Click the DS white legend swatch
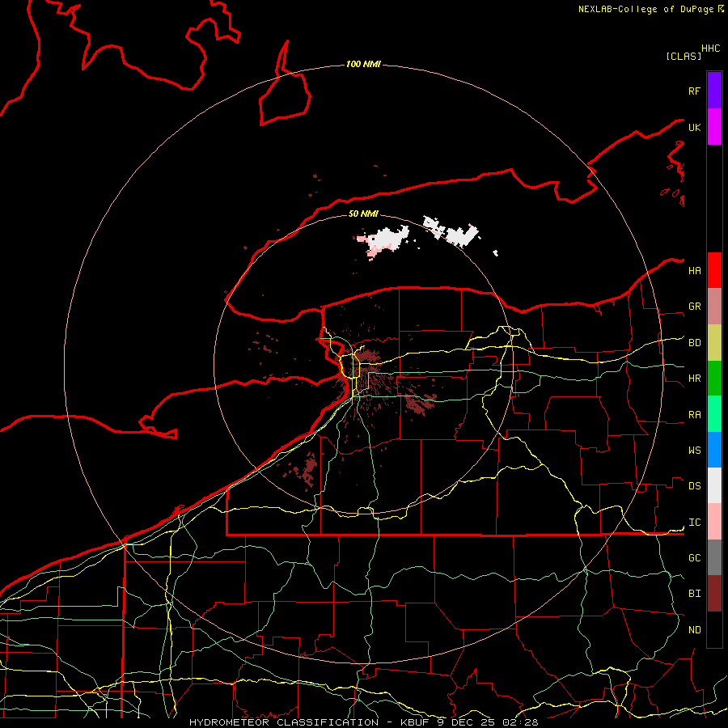Viewport: 728px width, 728px height. pyautogui.click(x=714, y=485)
